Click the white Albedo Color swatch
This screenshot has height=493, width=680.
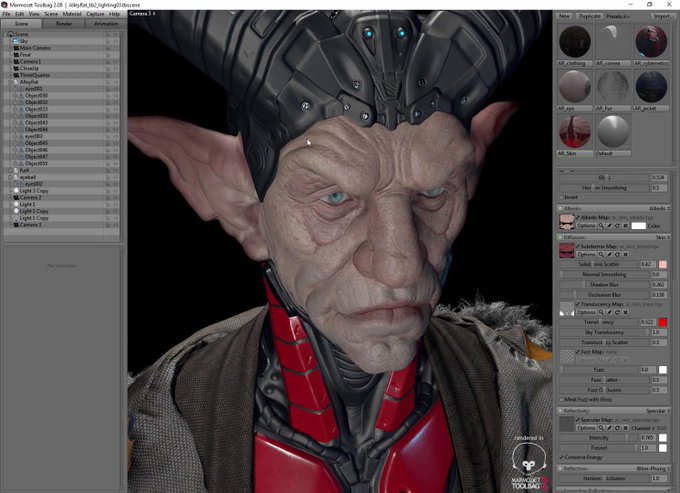(x=638, y=226)
